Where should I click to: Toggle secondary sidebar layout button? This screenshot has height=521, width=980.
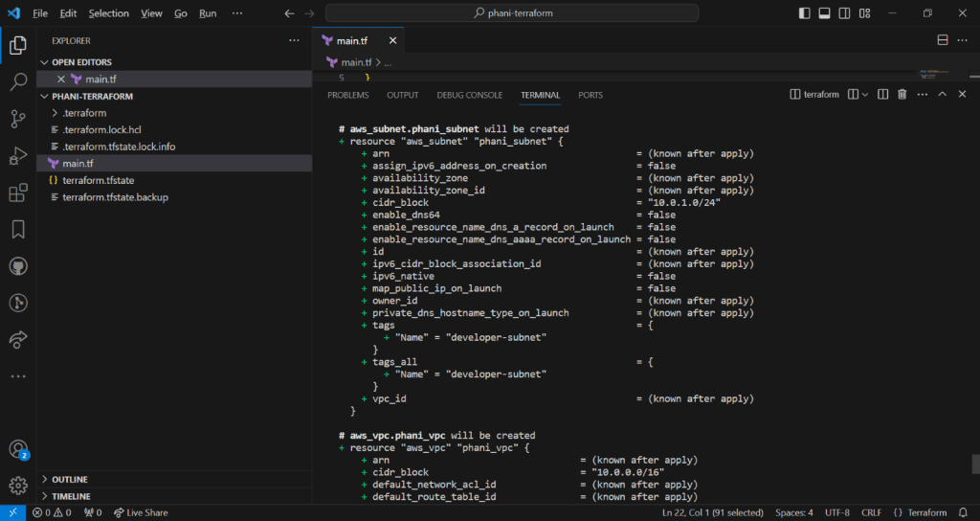coord(845,13)
